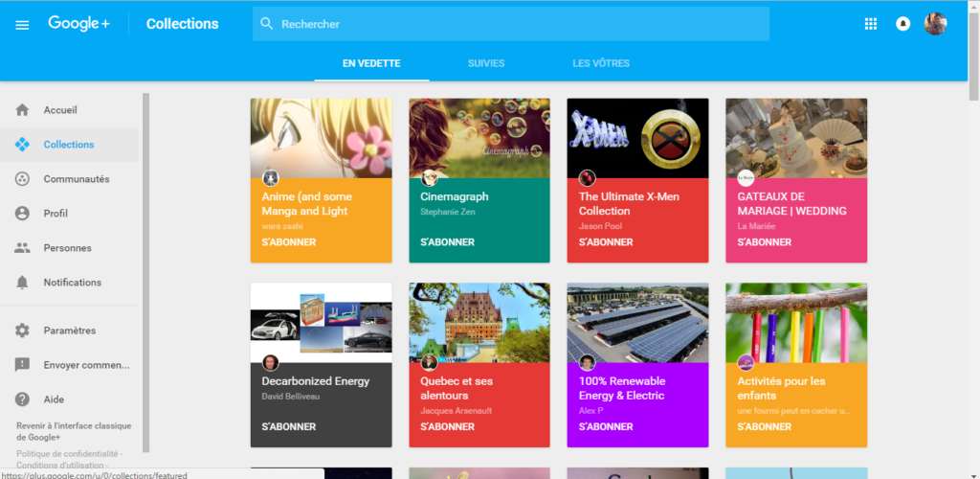Select Paramètres in the sidebar
The height and width of the screenshot is (479, 980).
pyautogui.click(x=69, y=331)
